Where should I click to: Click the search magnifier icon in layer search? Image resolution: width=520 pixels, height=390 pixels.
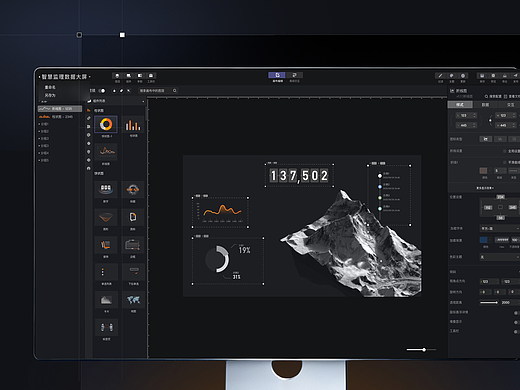[174, 91]
